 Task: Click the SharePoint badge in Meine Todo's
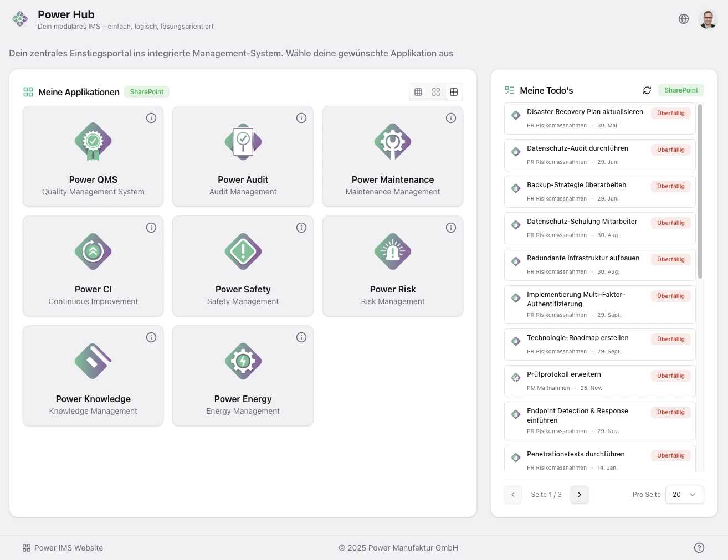681,90
